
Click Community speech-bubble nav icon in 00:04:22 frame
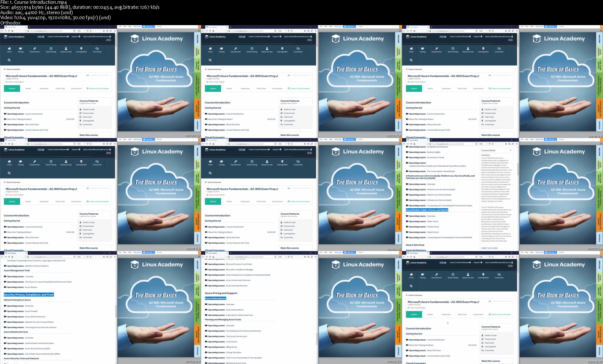click(x=499, y=275)
